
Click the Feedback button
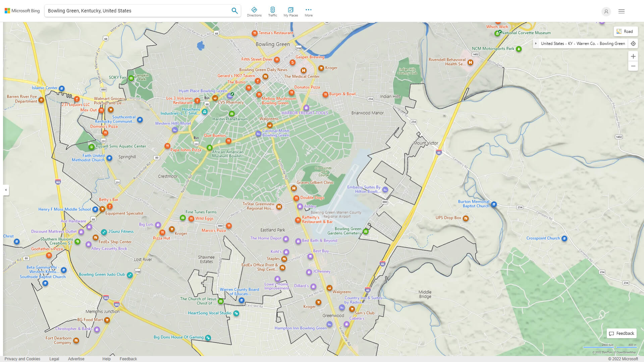pyautogui.click(x=622, y=333)
